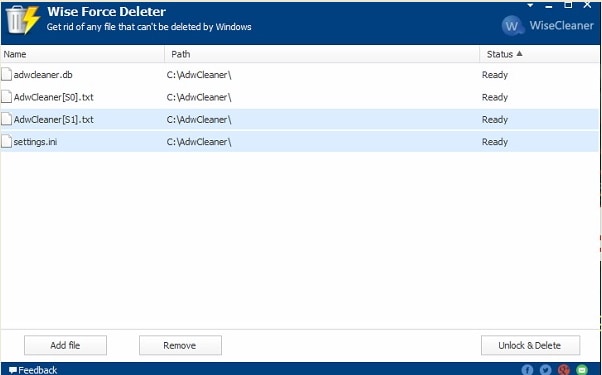Open the Google Plus icon in status bar
602x375 pixels.
tap(564, 370)
